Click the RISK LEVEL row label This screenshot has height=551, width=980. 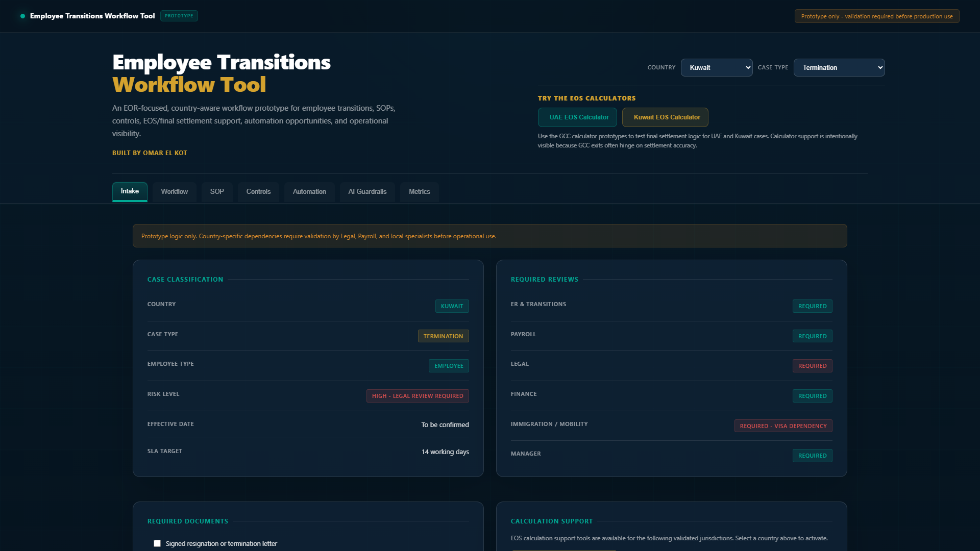[x=163, y=394]
